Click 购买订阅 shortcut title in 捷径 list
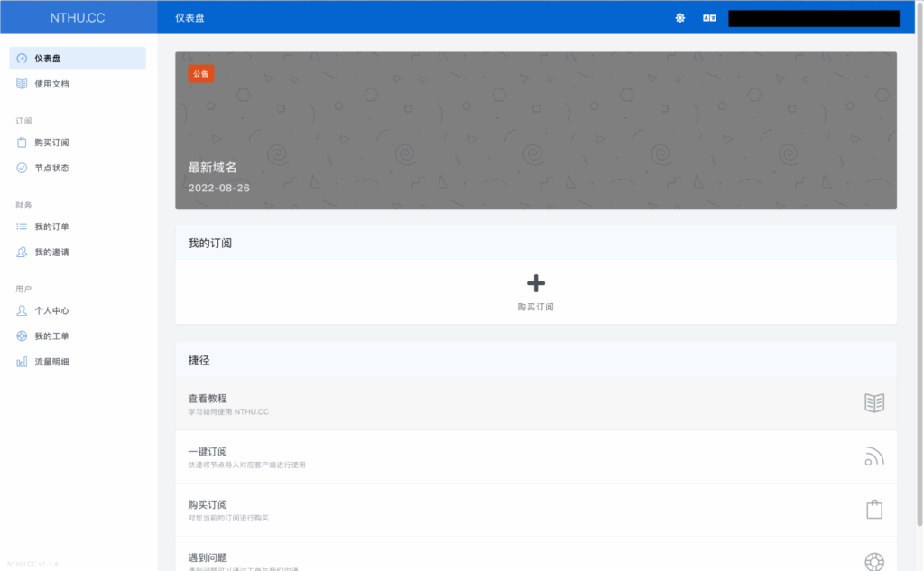The width and height of the screenshot is (924, 571). (x=208, y=504)
